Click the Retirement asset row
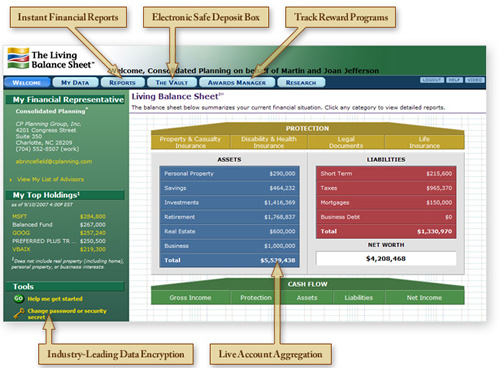Viewport: 500px width, 368px height. 229,217
